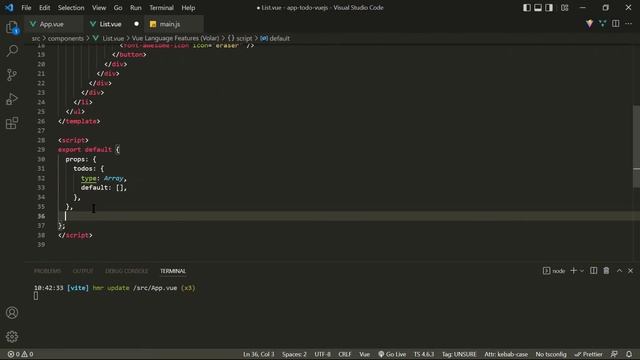Open feedback icon in status bar
The width and height of the screenshot is (640, 360).
coord(614,354)
